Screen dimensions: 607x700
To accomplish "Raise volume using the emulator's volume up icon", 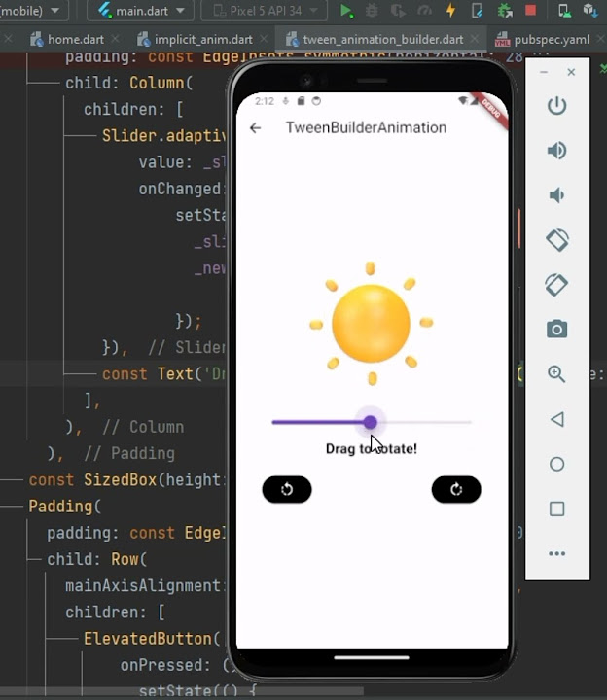I will pos(556,151).
